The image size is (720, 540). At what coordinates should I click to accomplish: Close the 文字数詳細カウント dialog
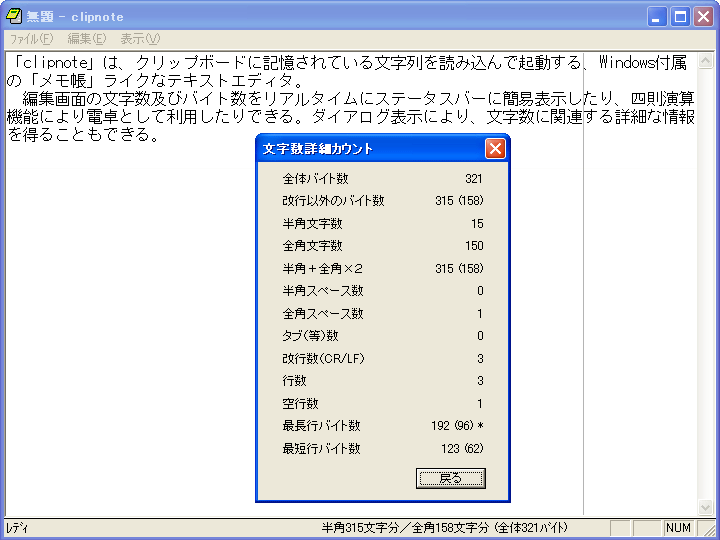click(495, 148)
